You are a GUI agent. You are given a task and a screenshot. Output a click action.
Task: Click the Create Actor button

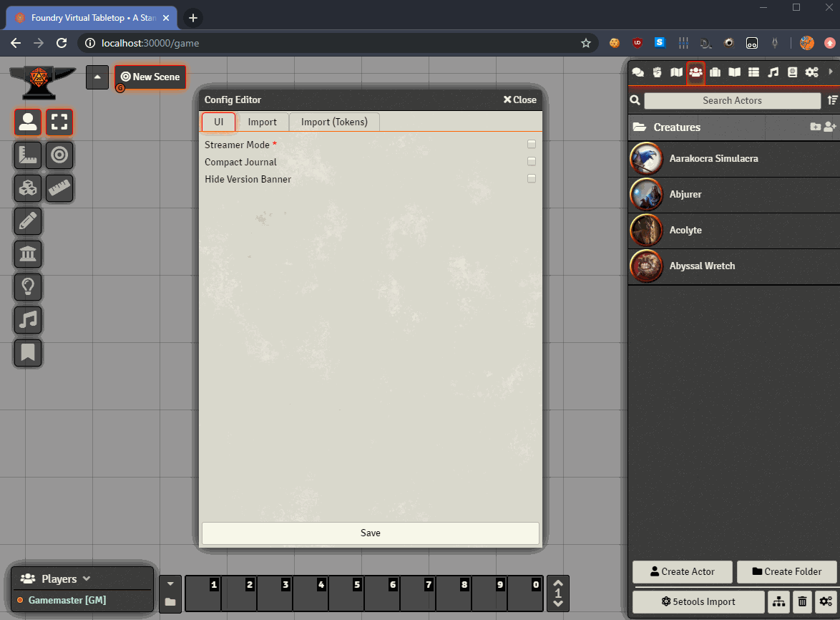click(683, 572)
